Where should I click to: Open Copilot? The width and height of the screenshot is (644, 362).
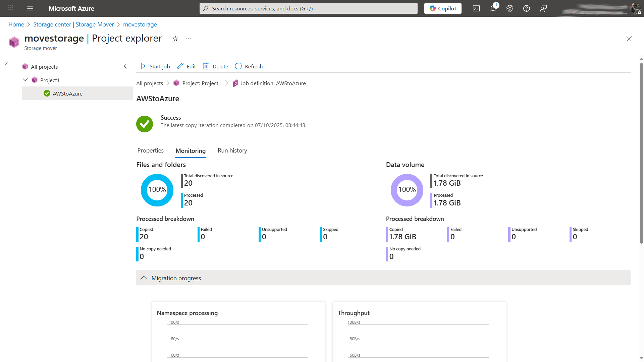coord(442,8)
